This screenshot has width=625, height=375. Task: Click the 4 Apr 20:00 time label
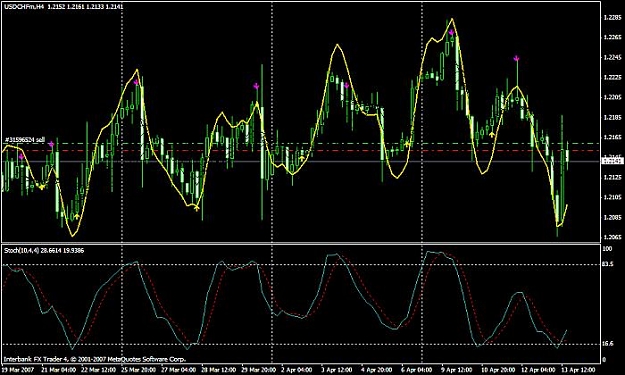point(376,369)
